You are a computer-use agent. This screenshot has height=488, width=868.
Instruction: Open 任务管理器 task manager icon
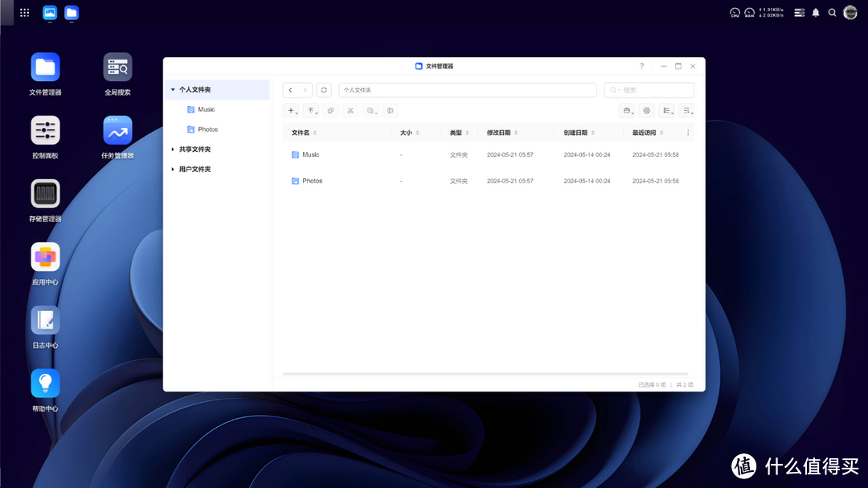point(117,131)
